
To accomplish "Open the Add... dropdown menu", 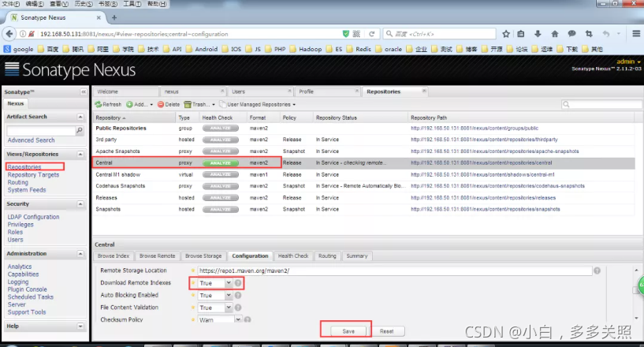I will click(x=140, y=104).
